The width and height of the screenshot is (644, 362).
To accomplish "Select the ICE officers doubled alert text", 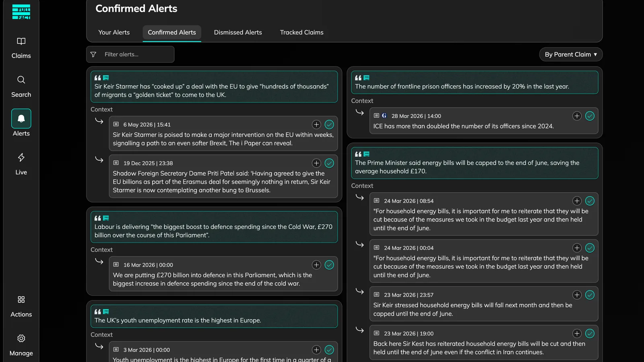I will (463, 126).
